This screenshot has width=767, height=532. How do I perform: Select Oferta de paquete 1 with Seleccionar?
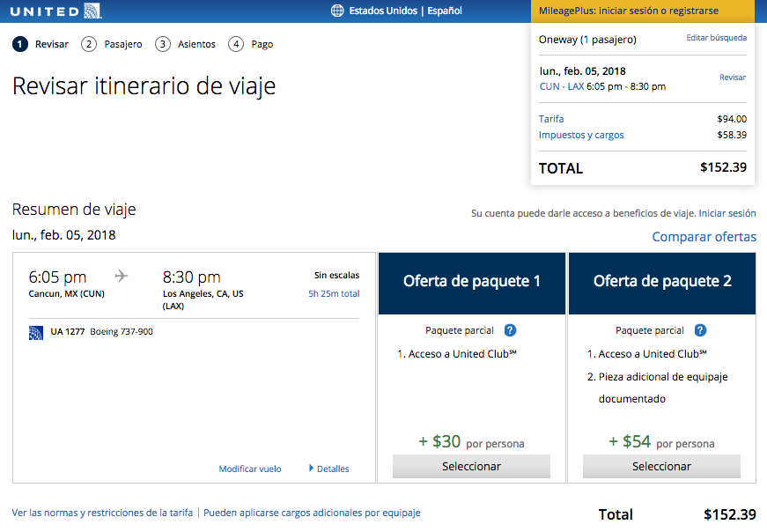point(471,467)
